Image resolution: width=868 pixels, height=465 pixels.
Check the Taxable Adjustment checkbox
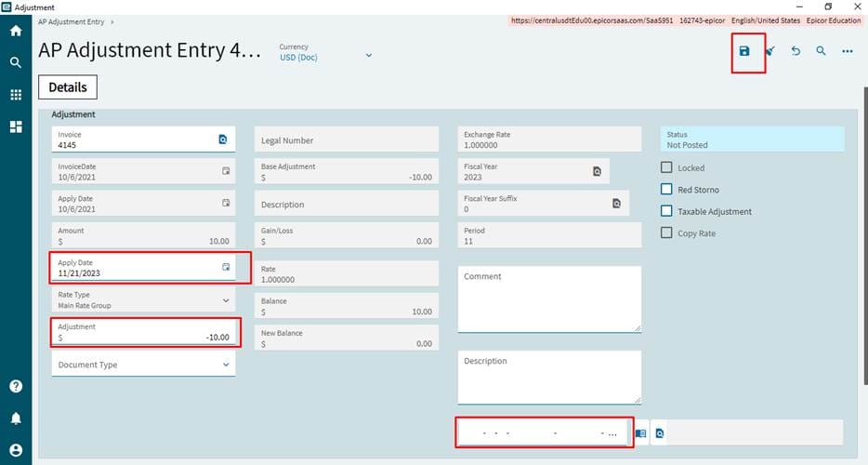(666, 211)
